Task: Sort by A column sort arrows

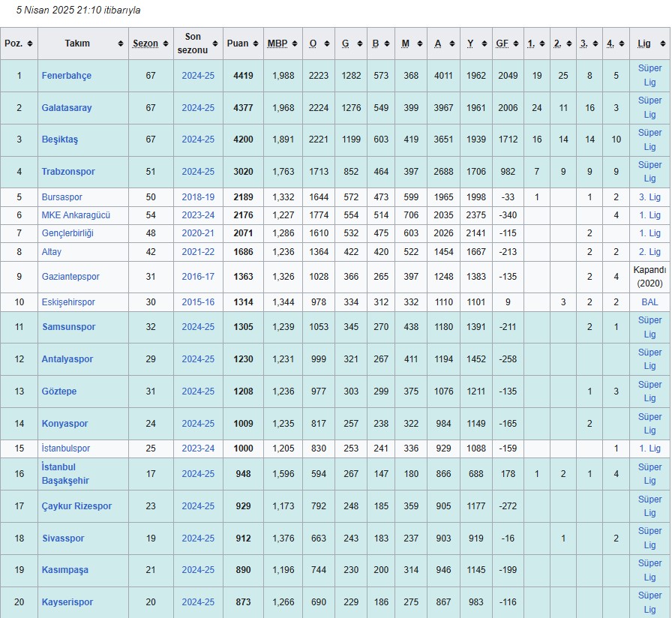Action: click(x=452, y=43)
